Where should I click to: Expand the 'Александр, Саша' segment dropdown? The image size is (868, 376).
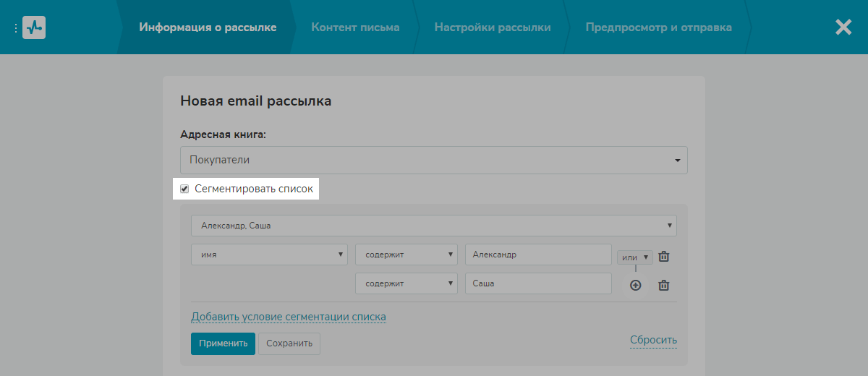(433, 226)
